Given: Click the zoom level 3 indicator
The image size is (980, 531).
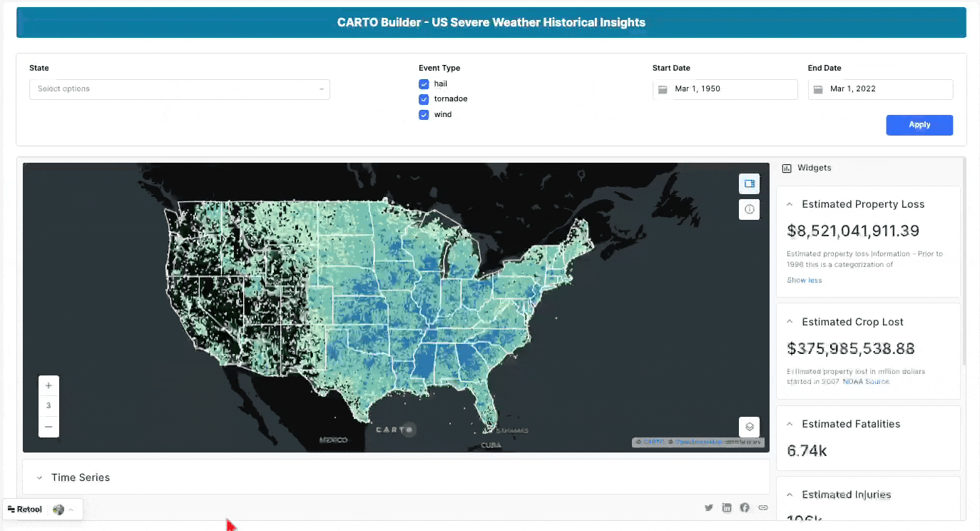Looking at the screenshot, I should 49,406.
